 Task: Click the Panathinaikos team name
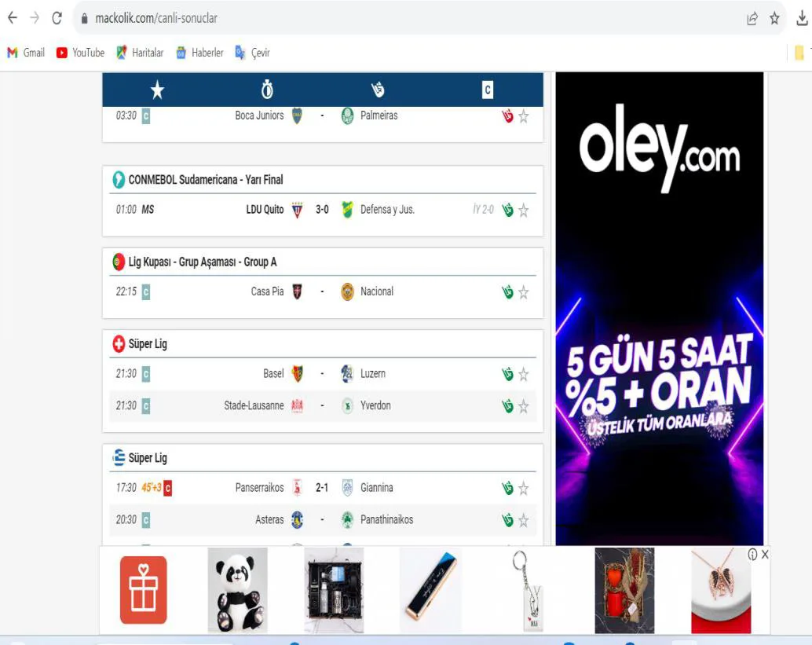(387, 519)
